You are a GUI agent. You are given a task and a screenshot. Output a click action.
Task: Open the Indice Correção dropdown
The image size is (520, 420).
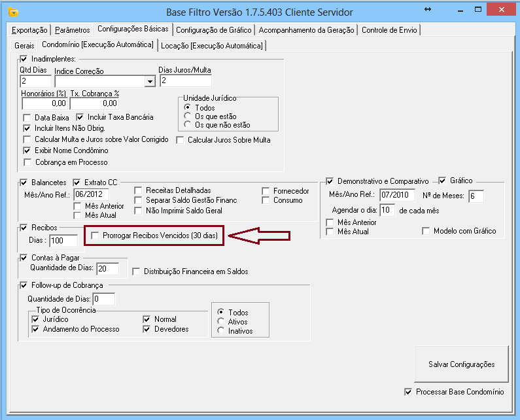(x=150, y=81)
